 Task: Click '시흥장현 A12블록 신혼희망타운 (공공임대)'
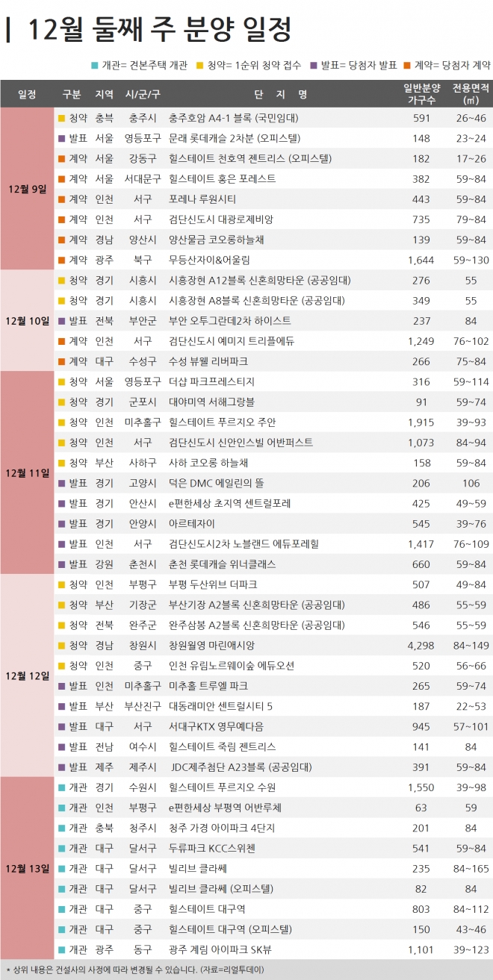click(x=260, y=280)
